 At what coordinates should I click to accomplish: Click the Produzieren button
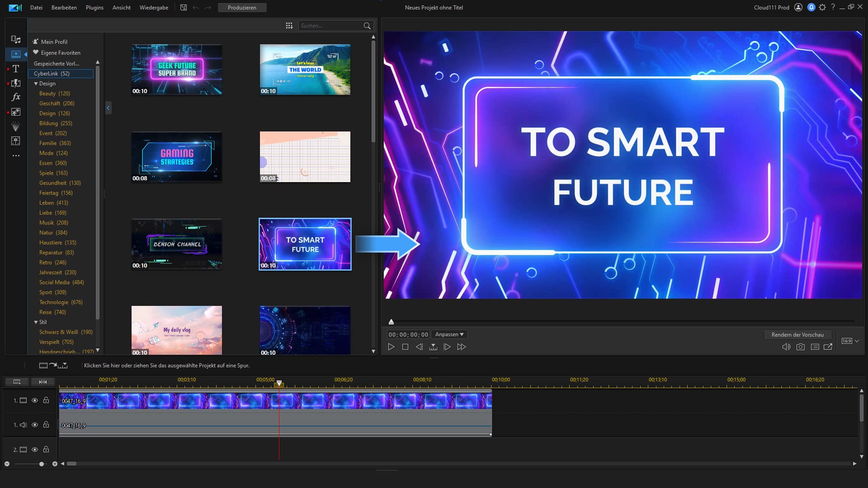click(x=242, y=8)
